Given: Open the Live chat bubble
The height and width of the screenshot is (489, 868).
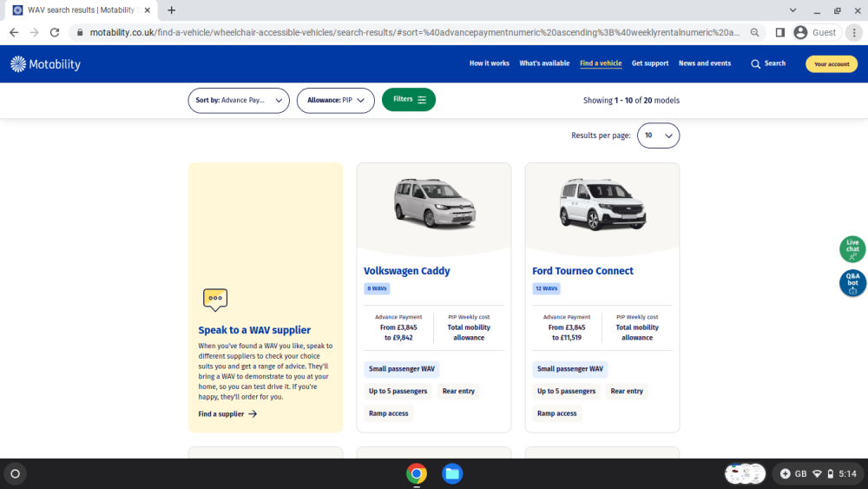Looking at the screenshot, I should click(852, 248).
